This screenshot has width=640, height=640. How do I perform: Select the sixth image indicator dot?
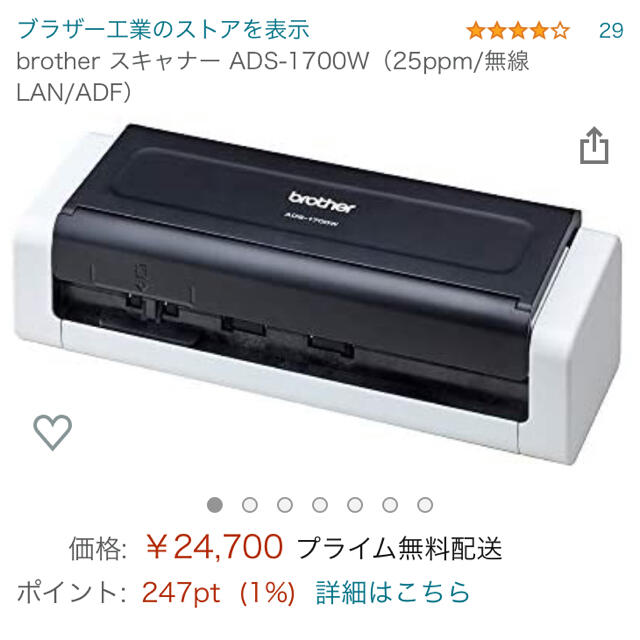[x=390, y=505]
